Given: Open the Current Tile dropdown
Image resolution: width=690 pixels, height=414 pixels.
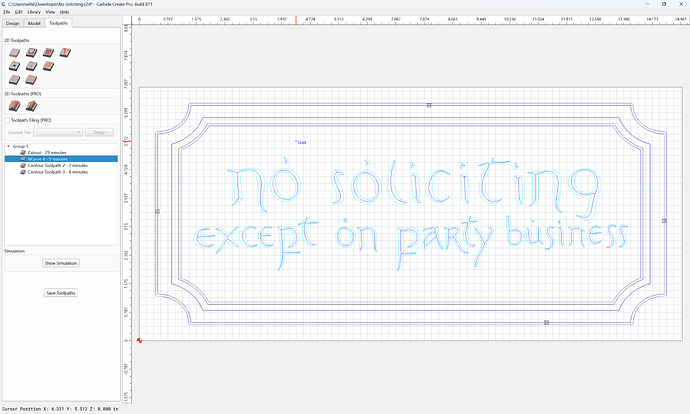Looking at the screenshot, I should pos(58,132).
